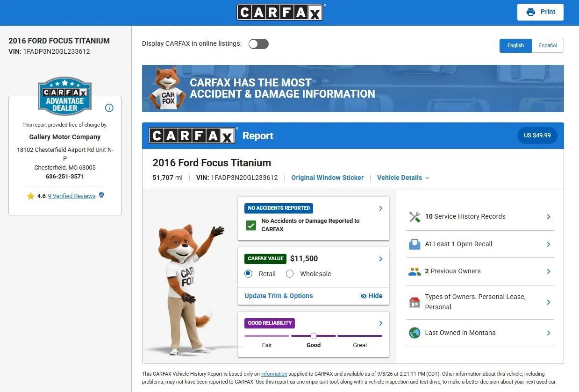This screenshot has width=579, height=392.
Task: Click the $11,500 value amount
Action: click(x=304, y=258)
